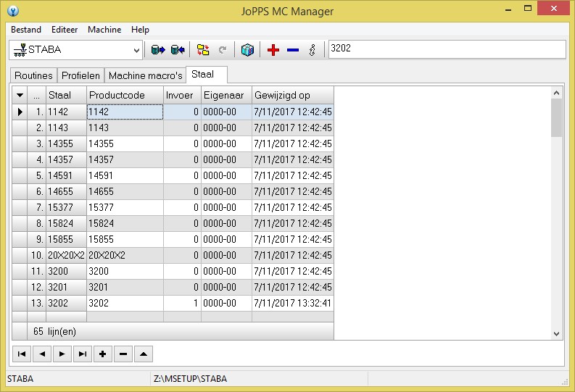Image resolution: width=575 pixels, height=392 pixels.
Task: Switch to the Machine macro's tab
Action: (x=145, y=75)
